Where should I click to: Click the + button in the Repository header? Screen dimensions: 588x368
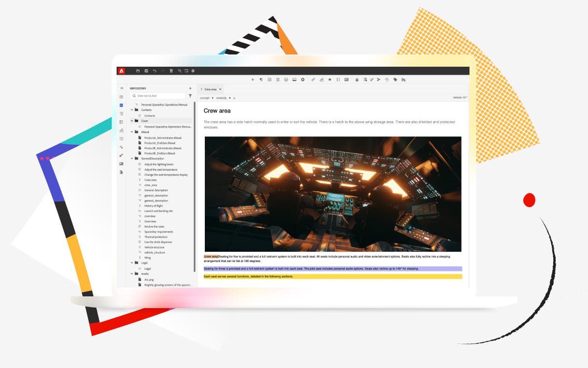[190, 88]
